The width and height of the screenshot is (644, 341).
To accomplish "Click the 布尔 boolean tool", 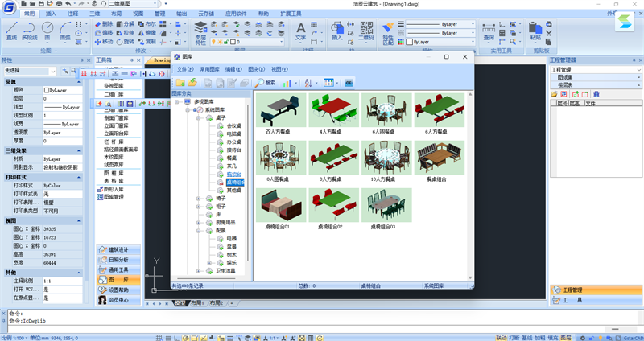I will (147, 24).
